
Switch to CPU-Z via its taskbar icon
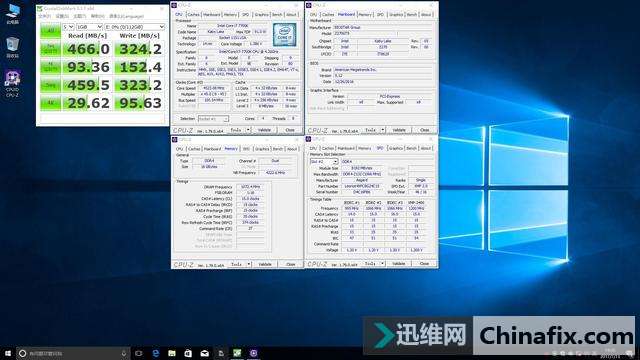point(253,353)
